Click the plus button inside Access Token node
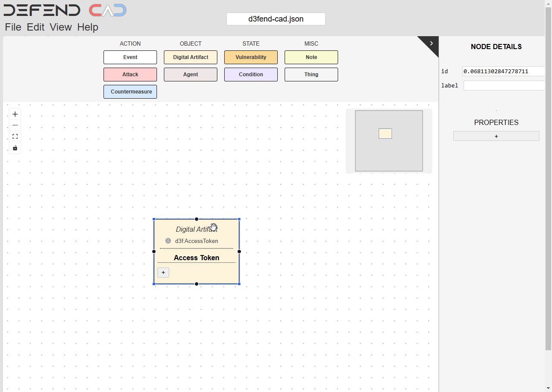552x392 pixels. [x=163, y=272]
